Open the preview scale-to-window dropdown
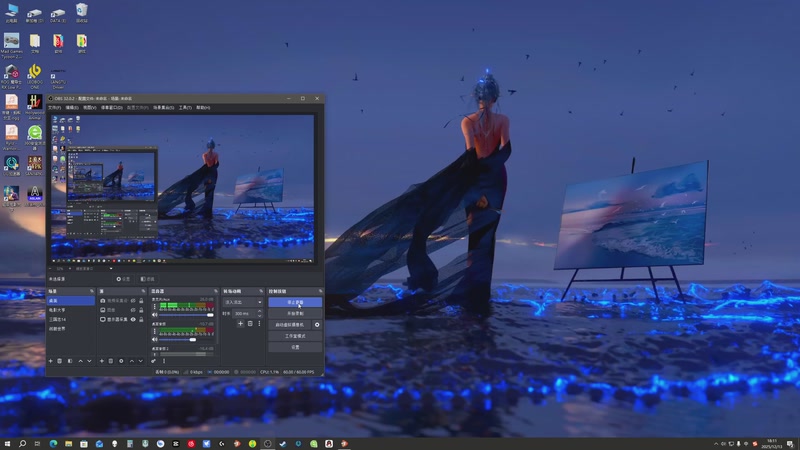Image resolution: width=800 pixels, height=450 pixels. point(94,268)
